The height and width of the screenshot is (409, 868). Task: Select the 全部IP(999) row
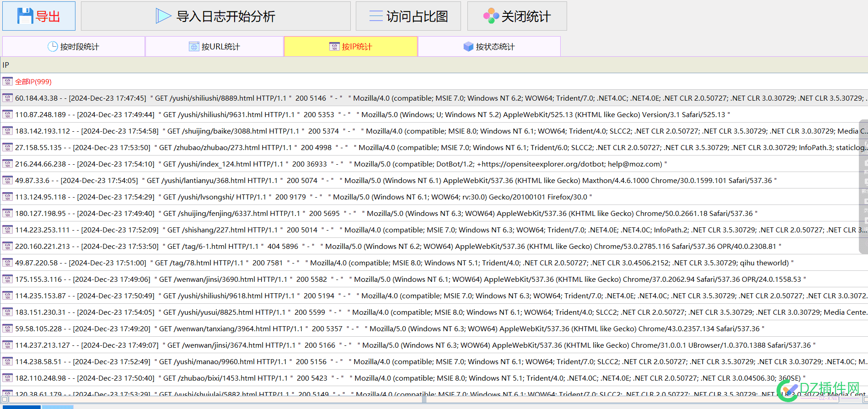tap(434, 81)
